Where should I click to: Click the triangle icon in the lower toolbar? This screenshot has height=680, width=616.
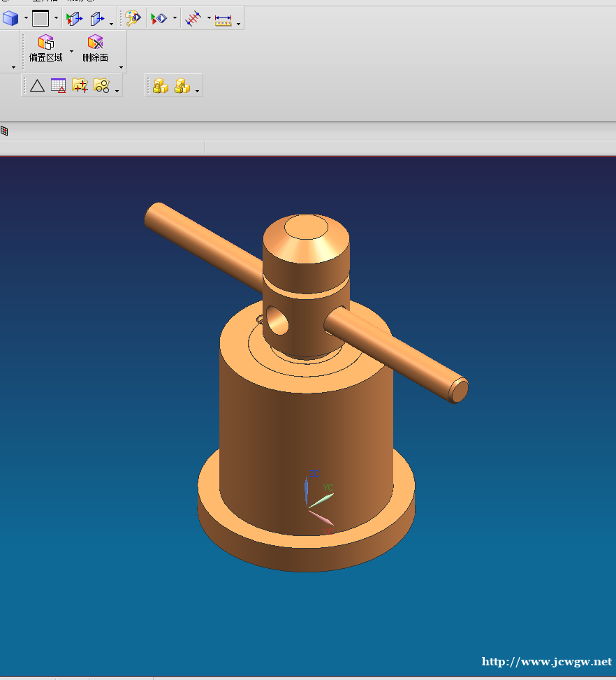37,86
